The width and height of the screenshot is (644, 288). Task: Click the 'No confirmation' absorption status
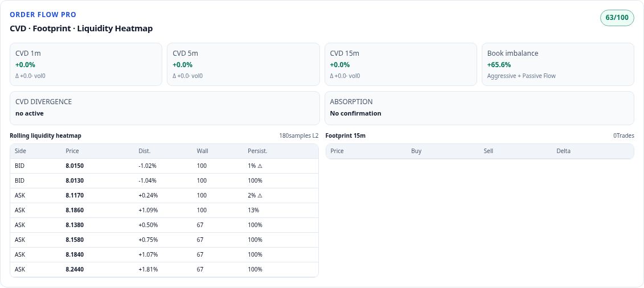356,113
